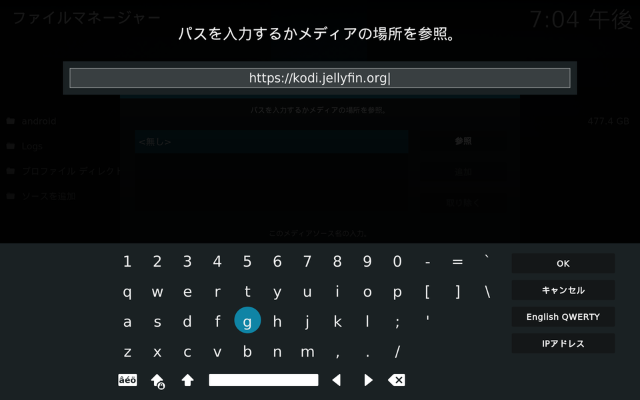
Task: Click the accented characters symbols key
Action: pyautogui.click(x=127, y=380)
